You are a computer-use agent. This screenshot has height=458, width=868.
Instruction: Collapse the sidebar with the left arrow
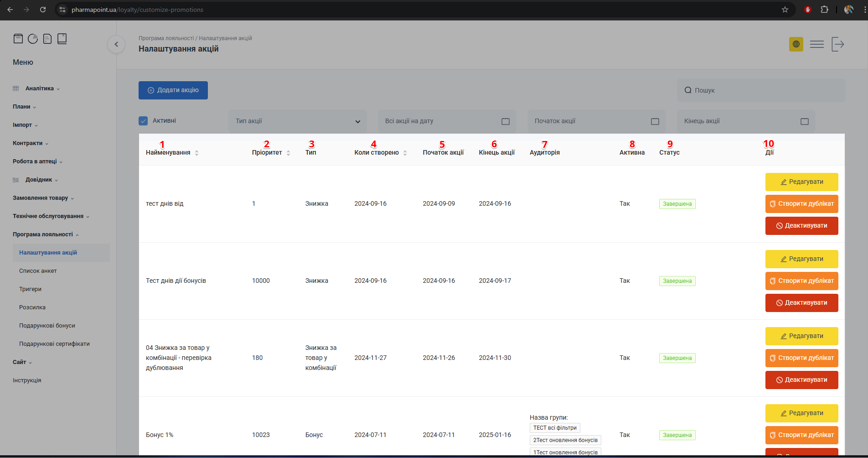(x=116, y=44)
